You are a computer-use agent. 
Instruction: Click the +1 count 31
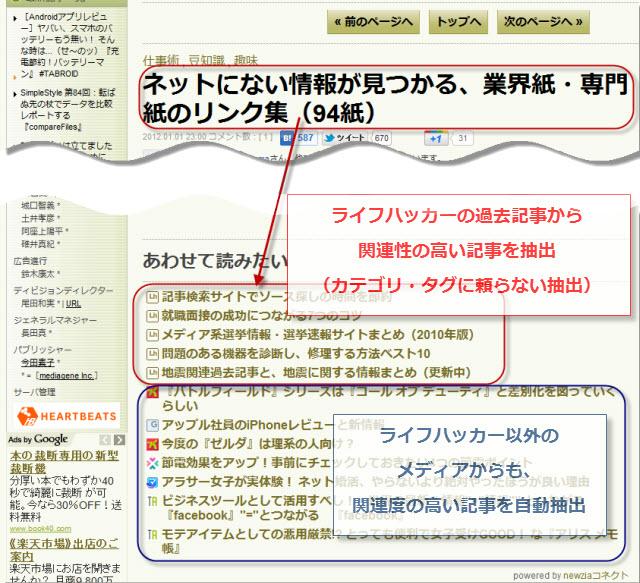(462, 138)
